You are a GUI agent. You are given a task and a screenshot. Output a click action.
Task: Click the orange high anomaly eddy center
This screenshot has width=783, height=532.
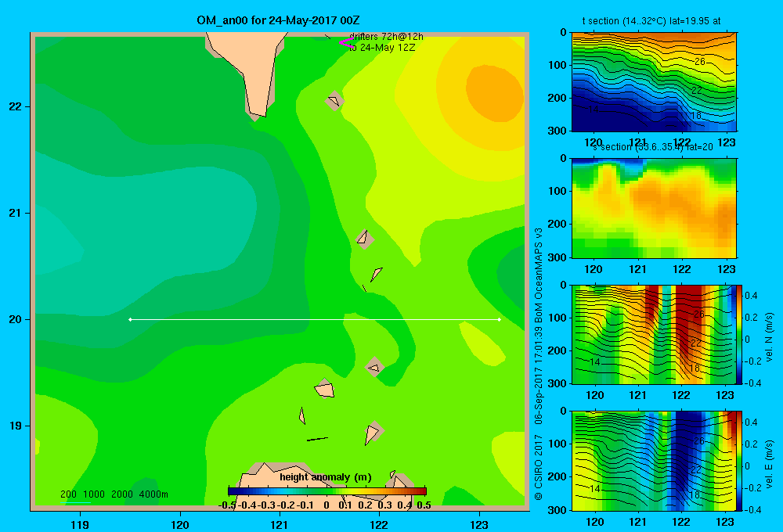[x=494, y=93]
